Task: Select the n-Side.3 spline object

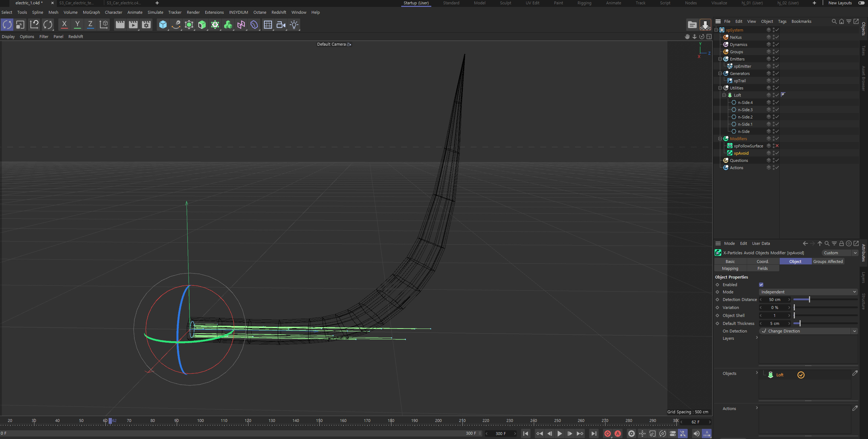Action: (x=745, y=110)
